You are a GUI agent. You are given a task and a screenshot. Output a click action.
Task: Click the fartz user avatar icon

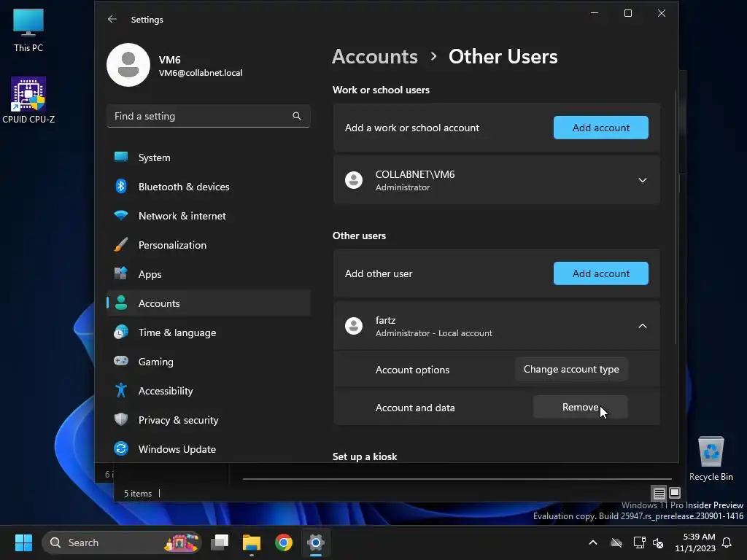354,326
